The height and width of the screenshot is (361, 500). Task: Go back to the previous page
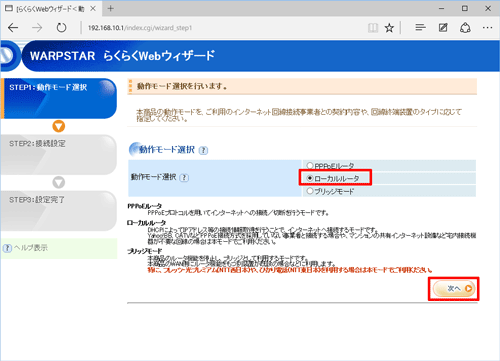coord(13,28)
